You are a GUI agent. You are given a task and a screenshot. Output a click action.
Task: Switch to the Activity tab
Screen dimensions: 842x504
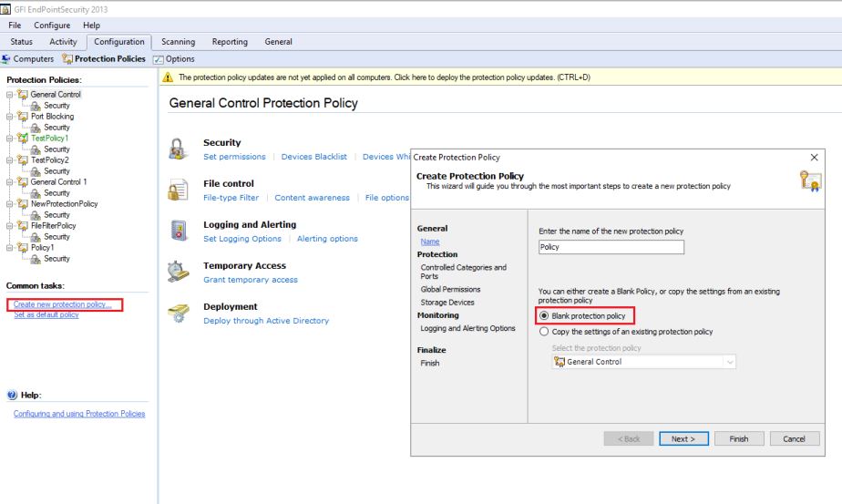pos(64,42)
